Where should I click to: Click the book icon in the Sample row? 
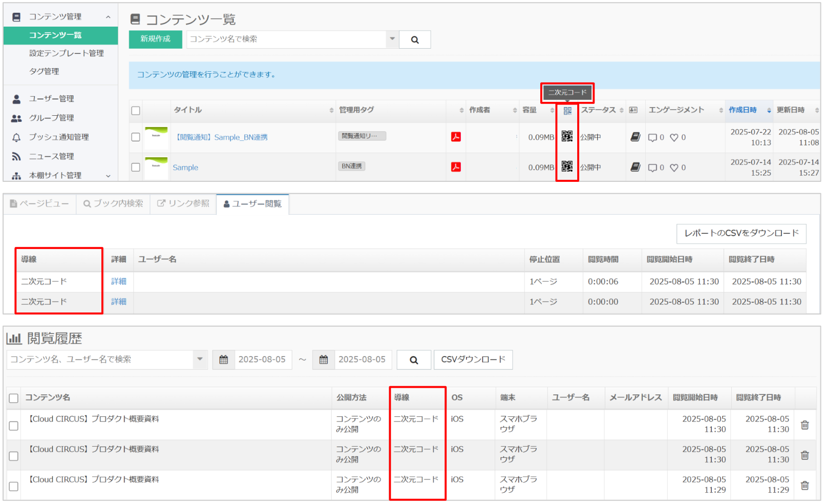click(635, 167)
